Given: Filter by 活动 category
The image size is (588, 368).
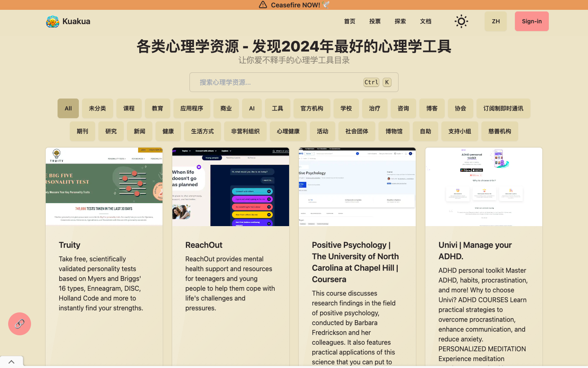Looking at the screenshot, I should (323, 131).
